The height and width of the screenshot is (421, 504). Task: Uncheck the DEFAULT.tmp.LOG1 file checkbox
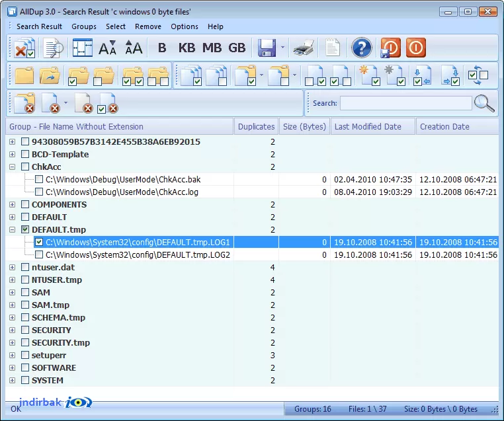pyautogui.click(x=39, y=242)
